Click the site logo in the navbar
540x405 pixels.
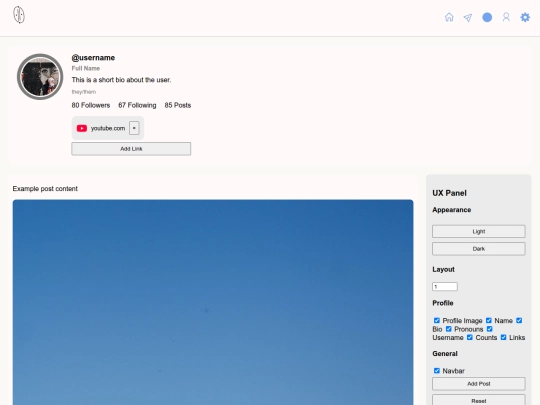pos(19,15)
